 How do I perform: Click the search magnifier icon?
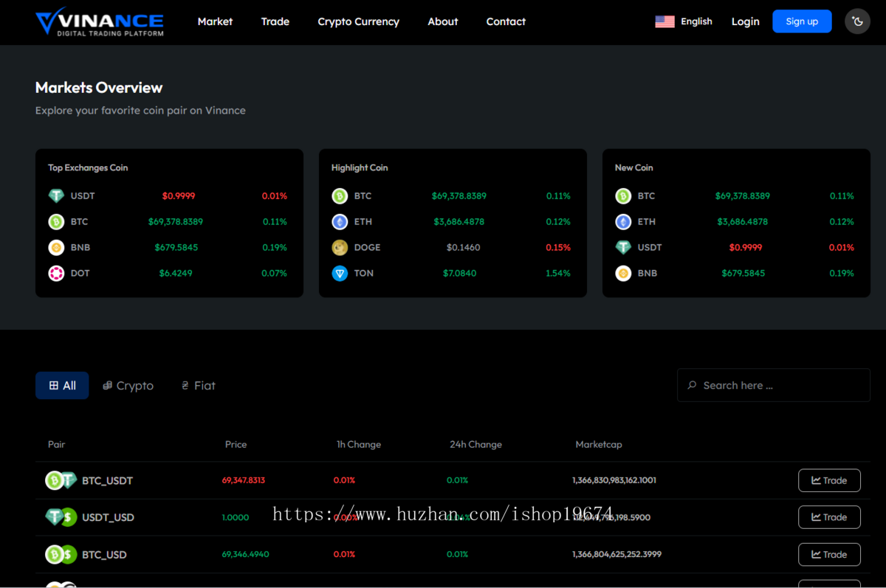click(692, 385)
